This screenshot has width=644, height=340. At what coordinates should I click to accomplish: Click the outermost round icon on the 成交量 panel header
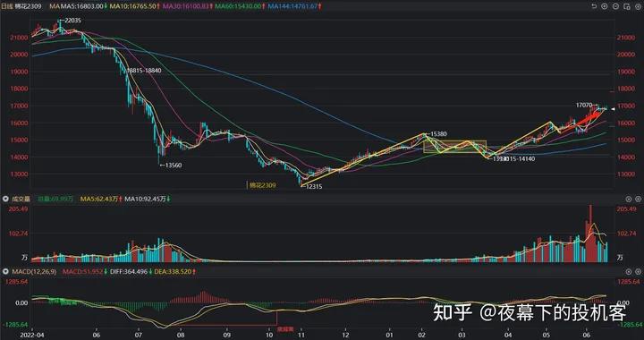(639, 199)
